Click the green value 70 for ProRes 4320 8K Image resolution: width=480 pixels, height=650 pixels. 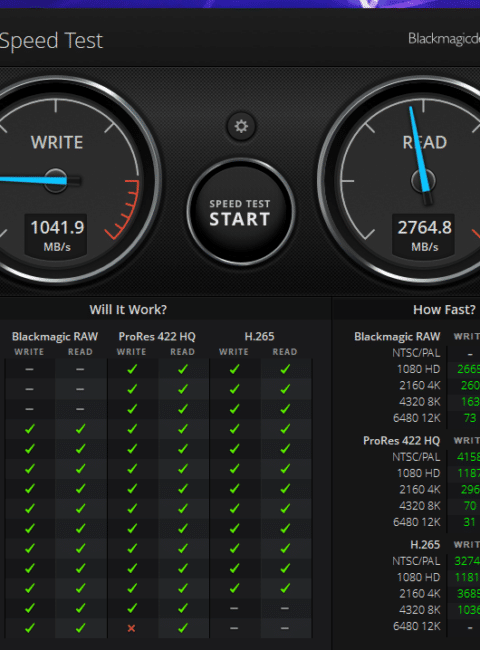tap(470, 506)
